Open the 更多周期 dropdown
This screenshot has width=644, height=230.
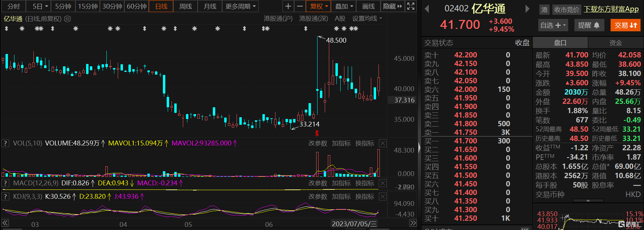240,6
